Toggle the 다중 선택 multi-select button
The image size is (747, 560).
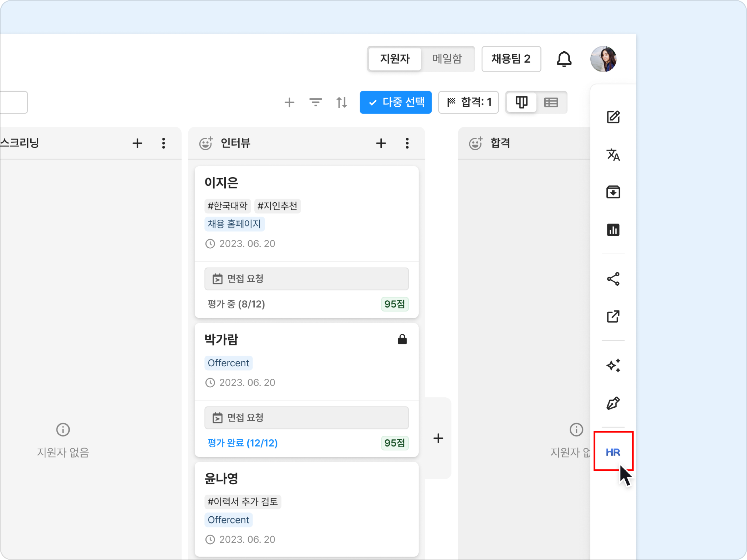(x=395, y=102)
